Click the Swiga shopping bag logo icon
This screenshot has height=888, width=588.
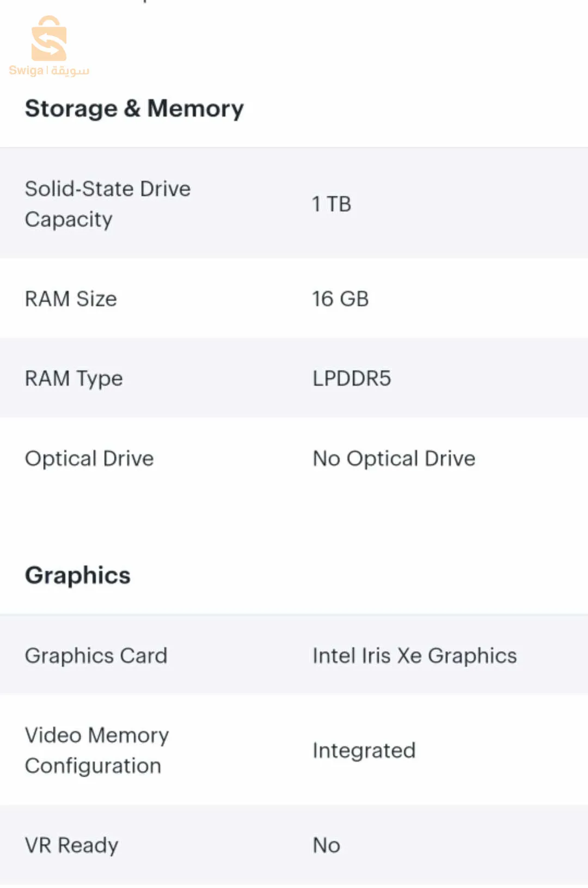[x=49, y=39]
